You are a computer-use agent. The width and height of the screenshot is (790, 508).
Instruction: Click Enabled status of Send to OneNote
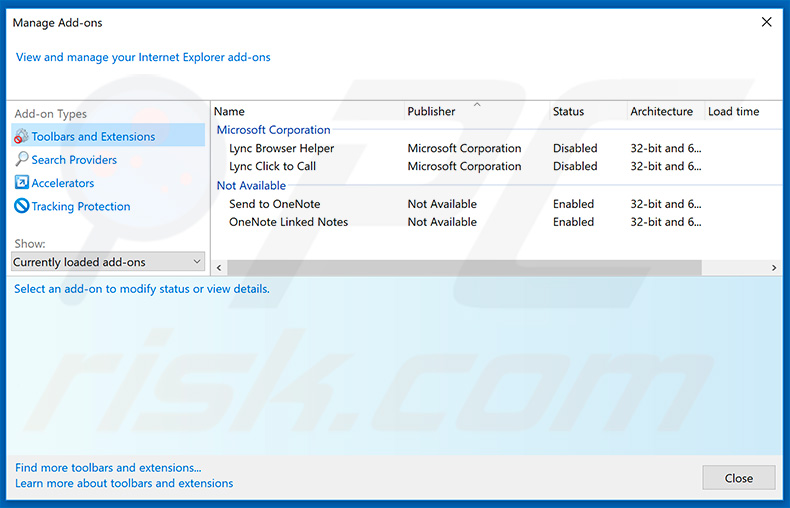[x=573, y=204]
